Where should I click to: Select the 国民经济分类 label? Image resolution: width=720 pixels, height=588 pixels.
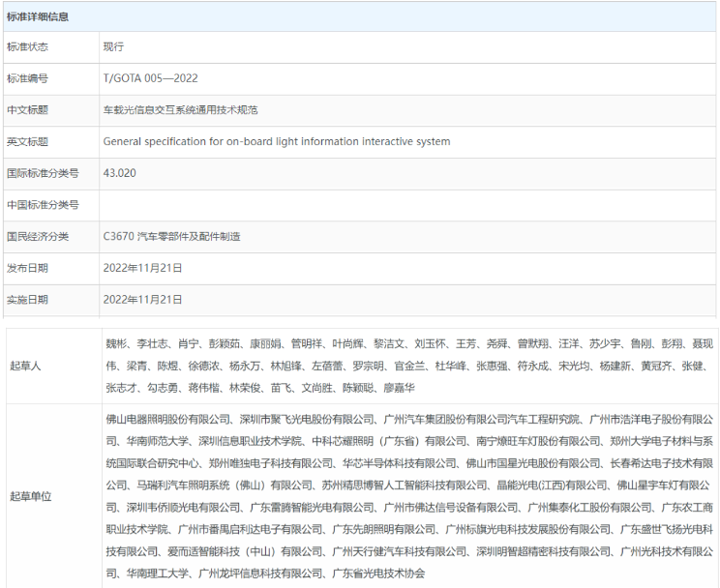(x=38, y=237)
